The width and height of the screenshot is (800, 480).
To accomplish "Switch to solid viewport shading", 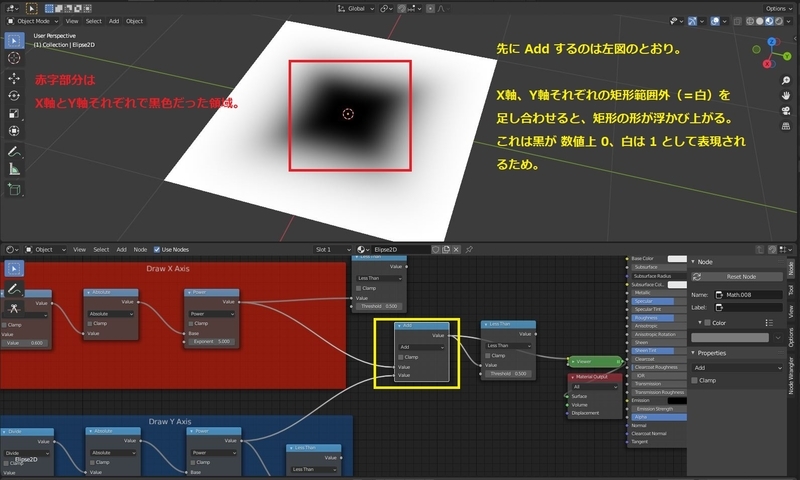I will click(x=760, y=21).
